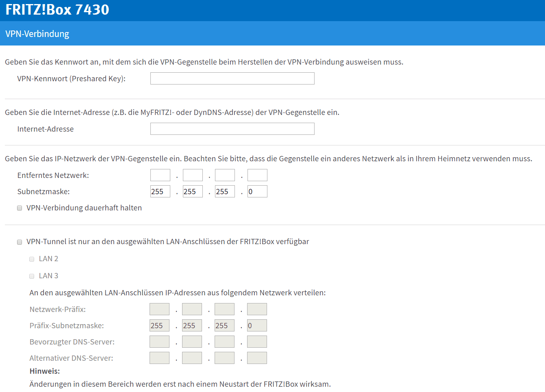Toggle VPN-Tunnel nur an ausgewählten LAN-Anschlüssen checkbox
This screenshot has width=545, height=392.
click(x=20, y=242)
